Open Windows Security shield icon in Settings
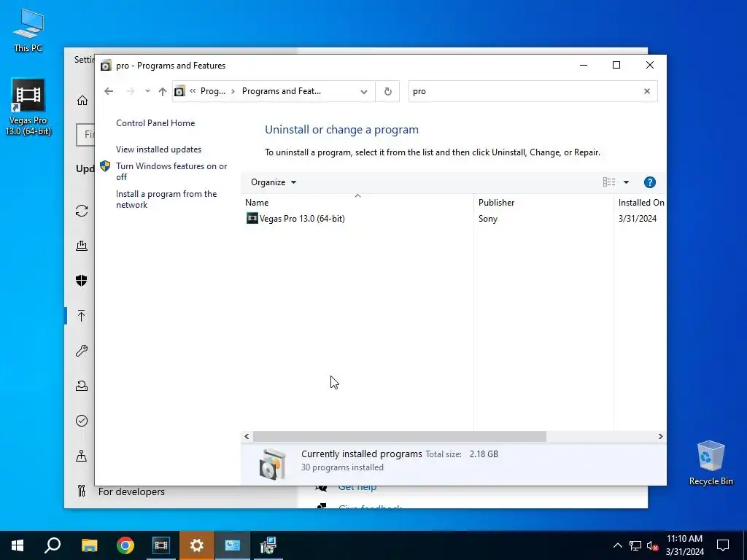The width and height of the screenshot is (747, 560). pyautogui.click(x=82, y=281)
